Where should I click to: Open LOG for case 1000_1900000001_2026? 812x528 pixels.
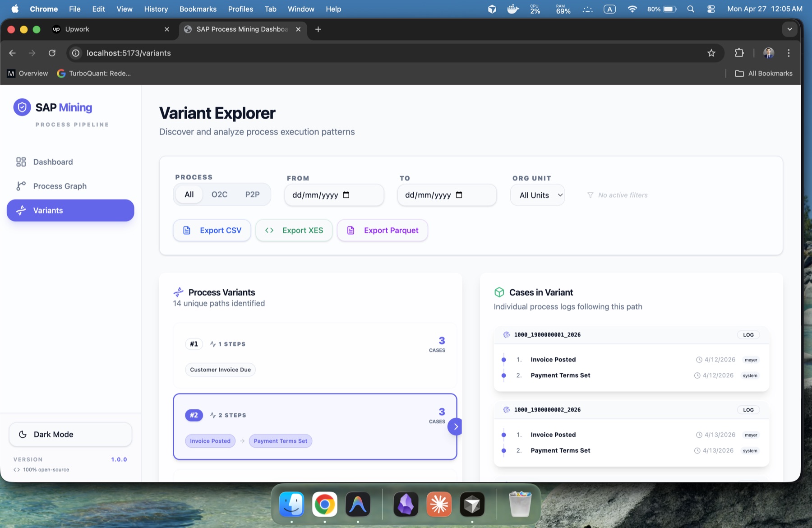click(x=748, y=335)
